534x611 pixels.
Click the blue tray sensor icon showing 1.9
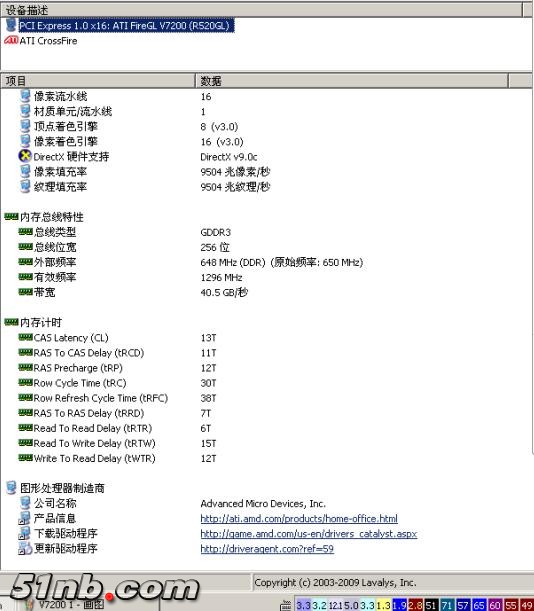[400, 605]
